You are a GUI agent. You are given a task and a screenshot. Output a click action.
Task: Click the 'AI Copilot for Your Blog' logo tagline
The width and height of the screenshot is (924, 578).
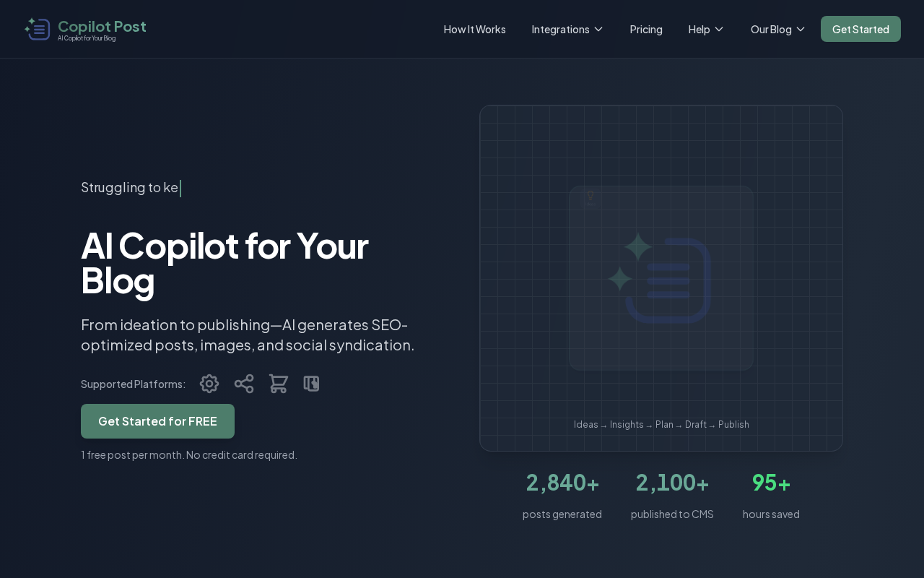tap(87, 38)
